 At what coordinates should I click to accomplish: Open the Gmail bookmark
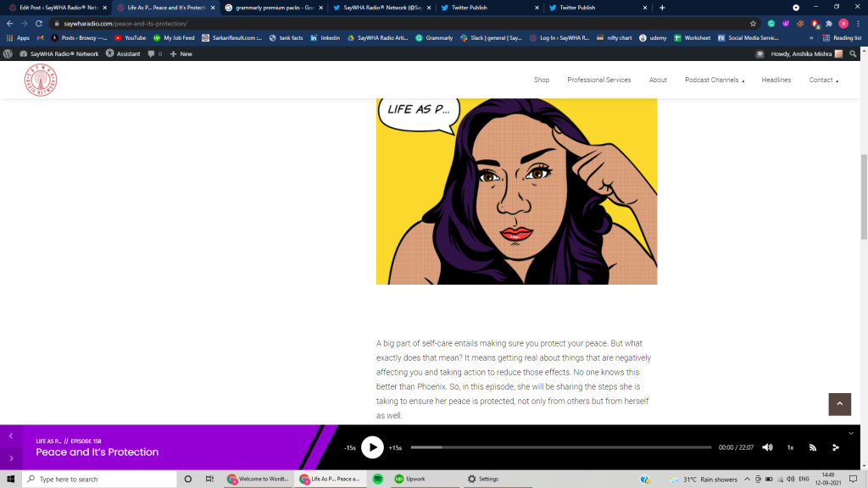tap(40, 37)
